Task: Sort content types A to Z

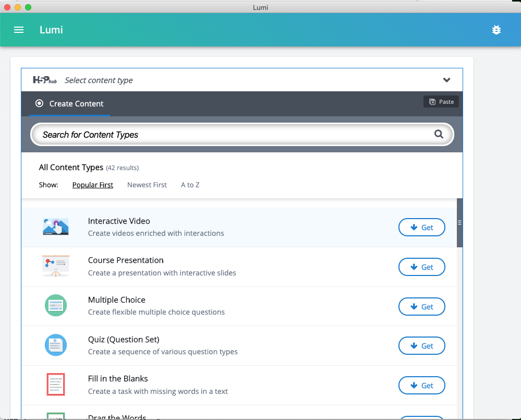Action: tap(190, 185)
